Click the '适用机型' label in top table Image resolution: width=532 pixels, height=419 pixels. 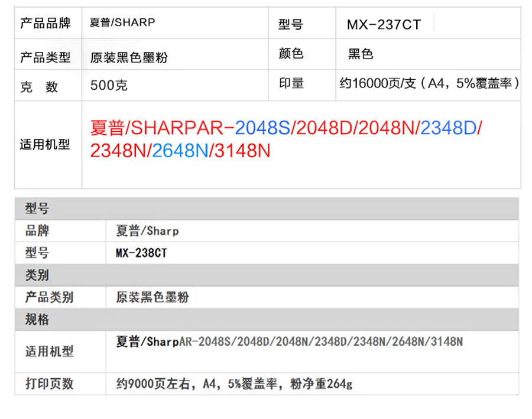pyautogui.click(x=45, y=145)
